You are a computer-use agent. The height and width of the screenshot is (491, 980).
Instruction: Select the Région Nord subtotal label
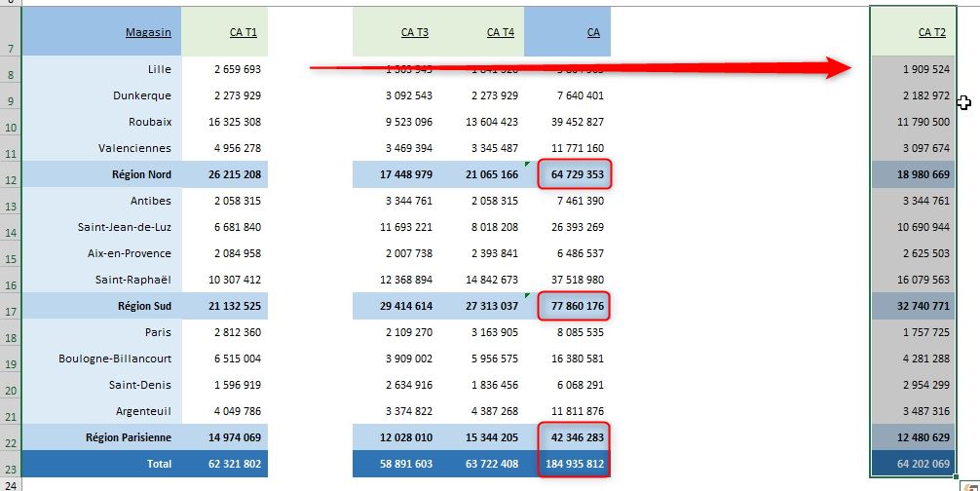(102, 174)
